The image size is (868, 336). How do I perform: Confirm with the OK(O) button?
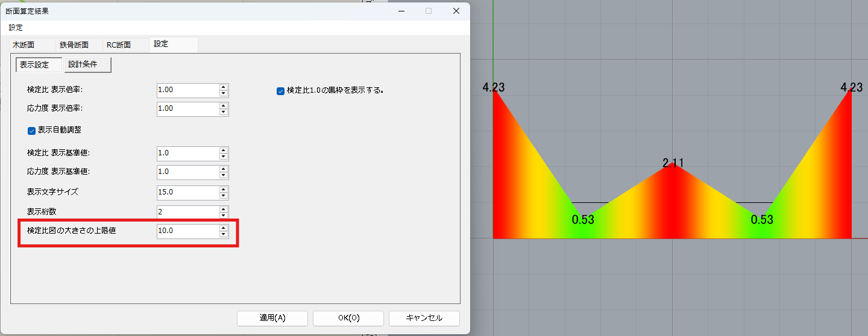pos(348,318)
